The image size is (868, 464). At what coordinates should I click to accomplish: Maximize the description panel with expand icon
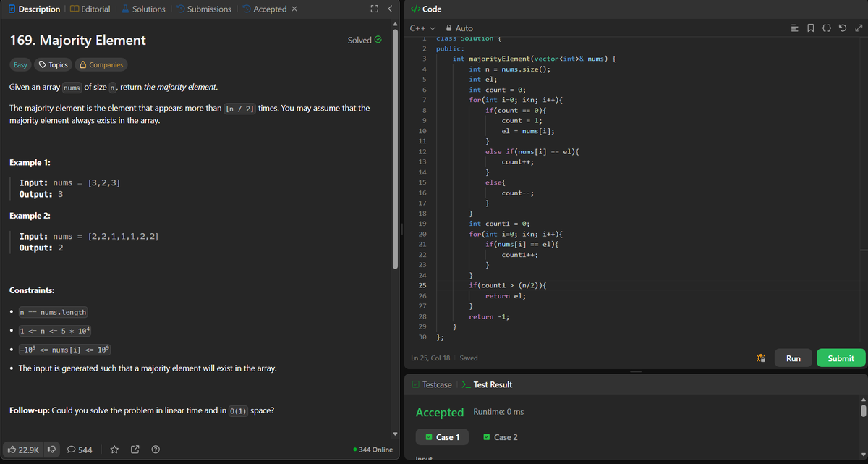pos(375,9)
